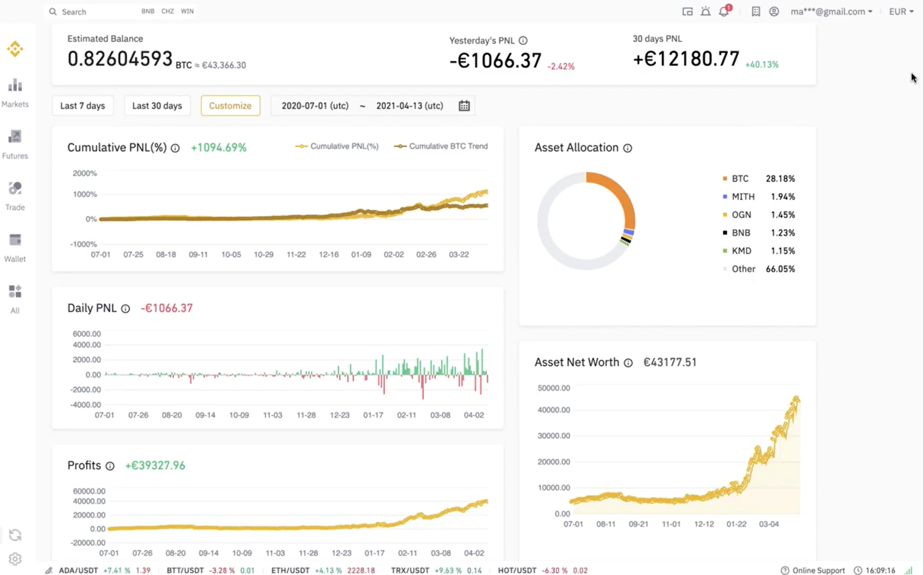Open the Futures section from sidebar
Viewport: 924px width, 575px height.
click(15, 136)
